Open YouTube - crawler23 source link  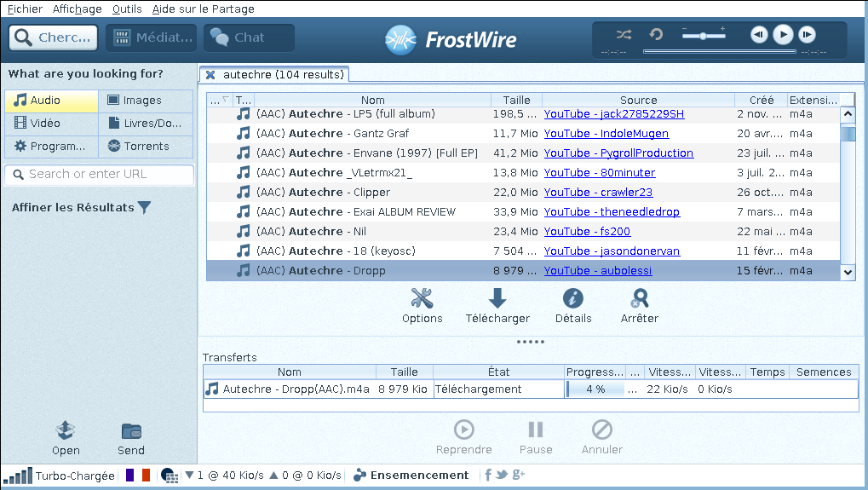click(599, 193)
